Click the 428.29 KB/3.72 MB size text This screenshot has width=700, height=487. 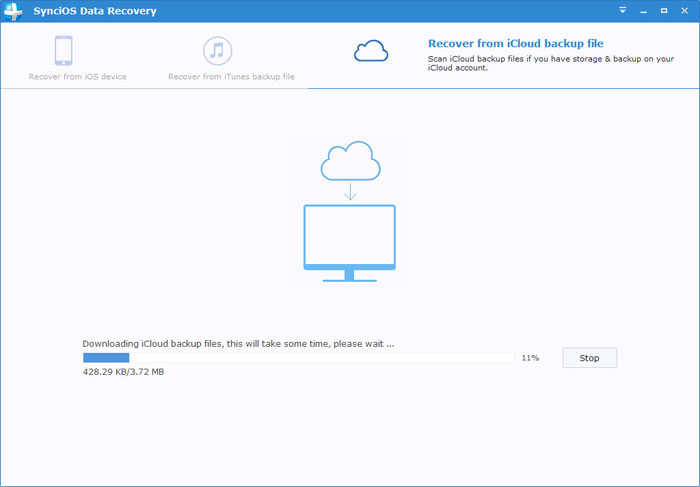pos(123,372)
